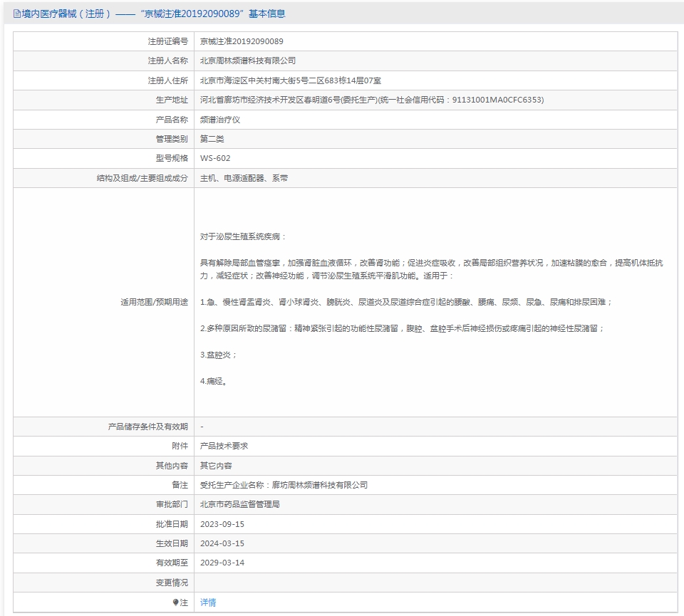Click the 审批部门 label
Viewport: 684px width, 616px height.
coord(172,504)
